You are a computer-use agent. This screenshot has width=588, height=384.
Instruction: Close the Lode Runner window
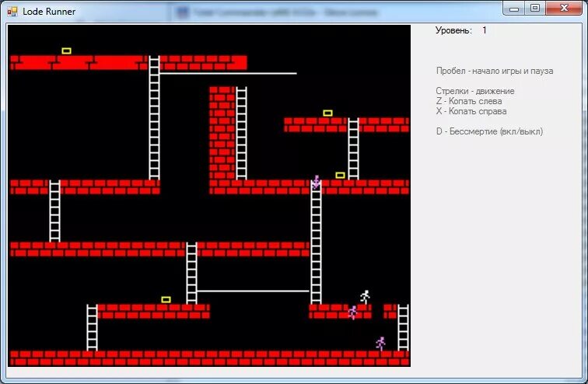[x=564, y=9]
